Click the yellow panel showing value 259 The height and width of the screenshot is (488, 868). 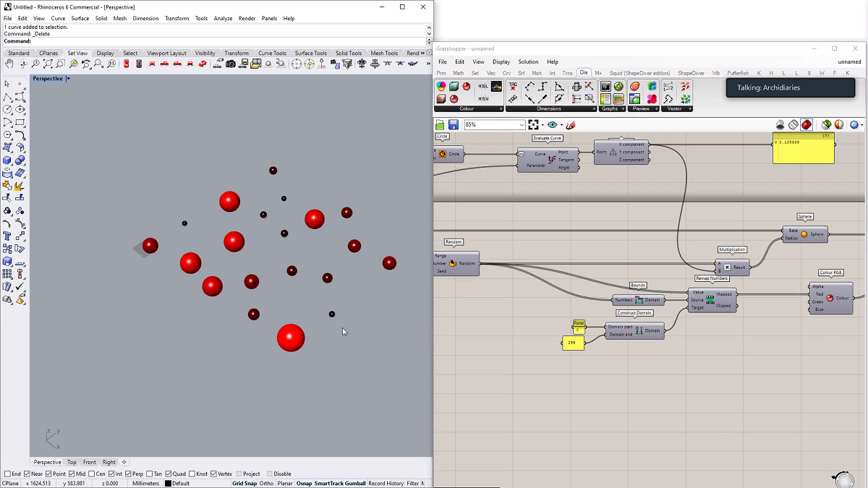pos(573,343)
